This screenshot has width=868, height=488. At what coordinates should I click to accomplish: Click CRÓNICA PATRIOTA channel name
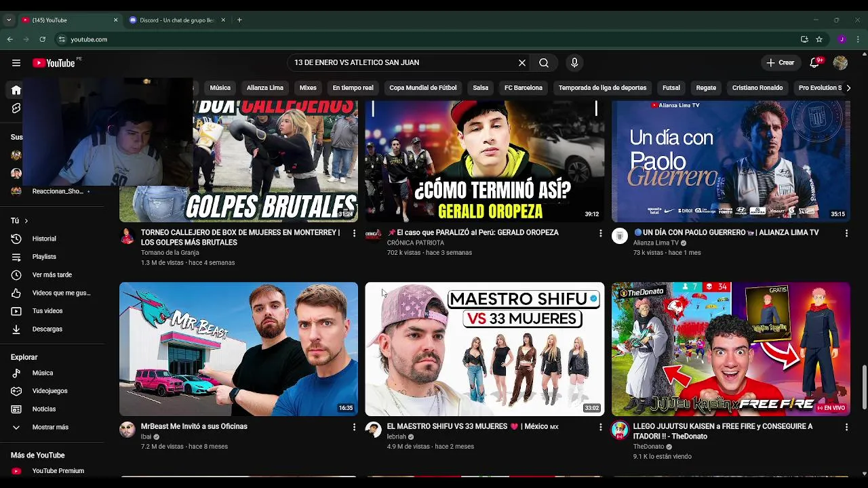point(416,243)
